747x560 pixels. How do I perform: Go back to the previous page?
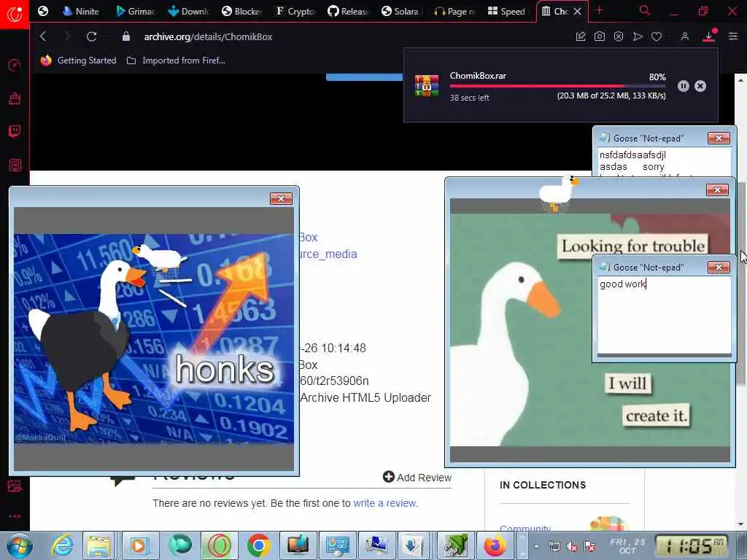[43, 36]
